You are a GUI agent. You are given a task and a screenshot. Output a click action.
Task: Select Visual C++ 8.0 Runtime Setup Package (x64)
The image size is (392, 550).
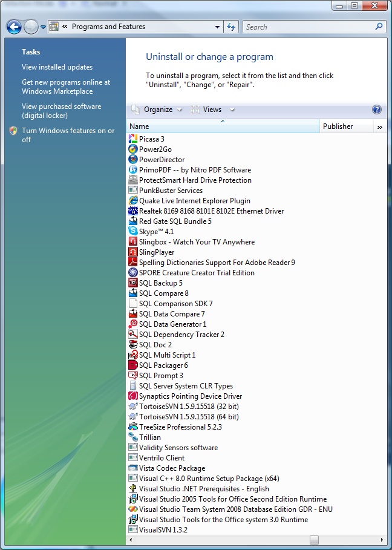(x=204, y=479)
